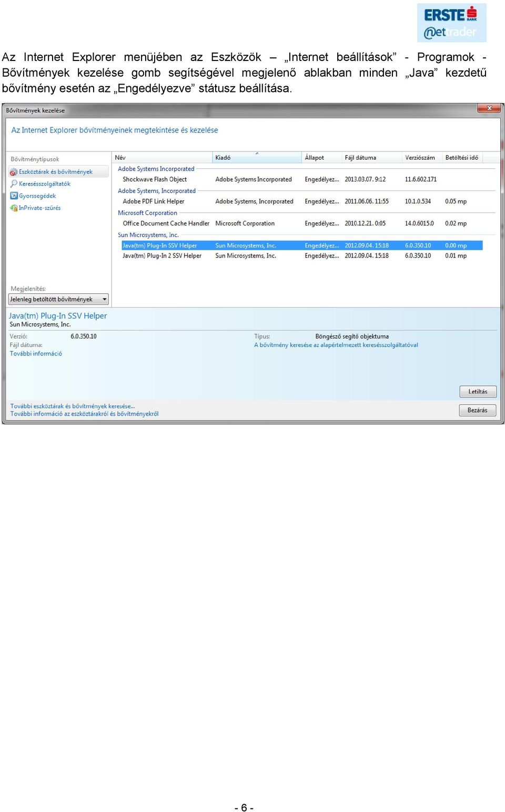505x812 pixels.
Task: Click A bővítmény keresése az alapértelmezett keresésszolgáltatóval
Action: click(x=336, y=345)
